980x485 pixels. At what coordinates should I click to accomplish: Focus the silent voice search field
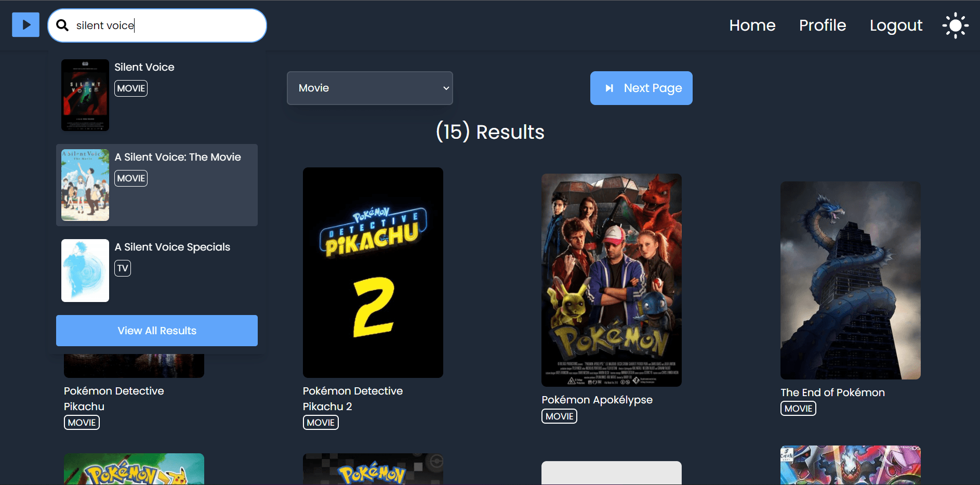coord(166,25)
